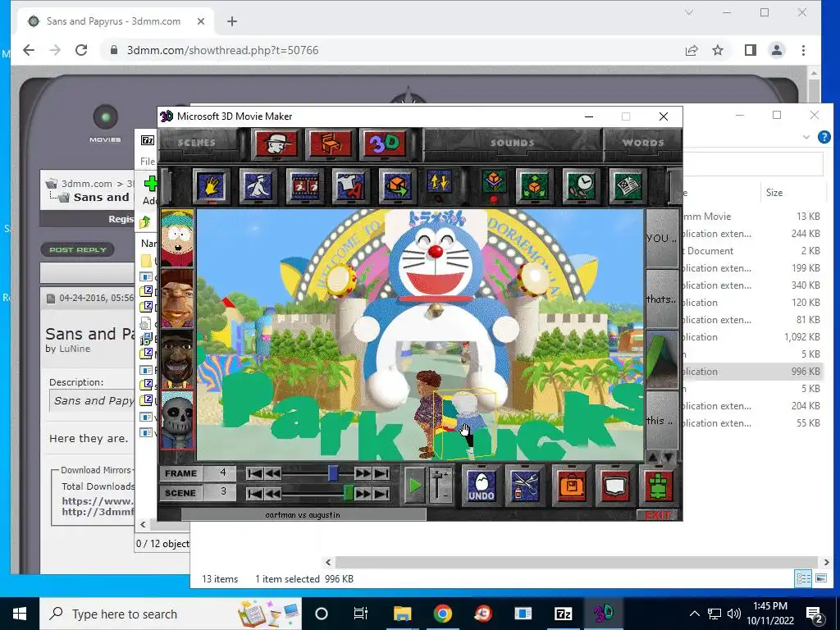Select the bearded dark-skinned actor thumbnail
Image resolution: width=840 pixels, height=630 pixels.
pyautogui.click(x=177, y=359)
